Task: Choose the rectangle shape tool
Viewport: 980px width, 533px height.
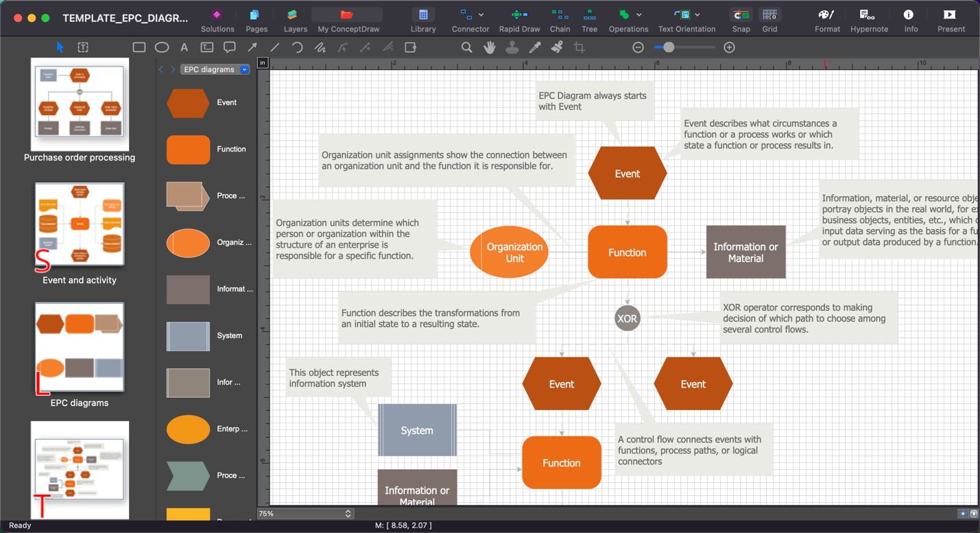Action: coord(139,47)
